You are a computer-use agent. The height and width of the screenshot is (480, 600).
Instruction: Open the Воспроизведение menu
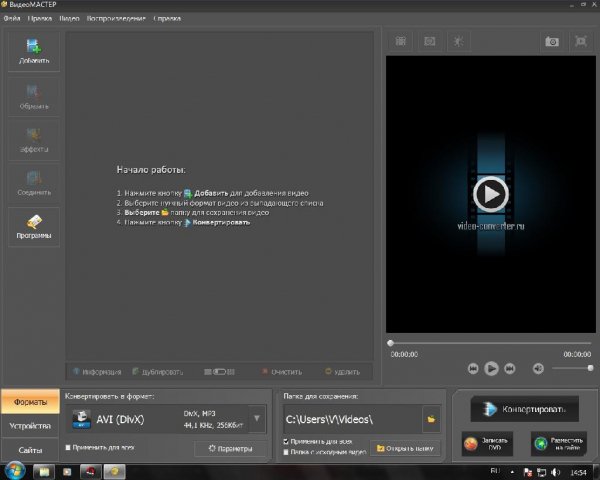[116, 18]
